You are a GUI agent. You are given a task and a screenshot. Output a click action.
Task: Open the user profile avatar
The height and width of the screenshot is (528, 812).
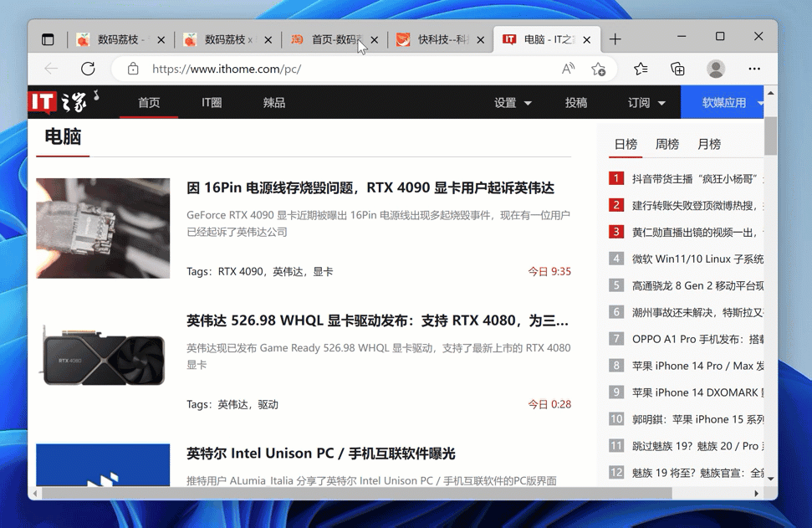716,69
